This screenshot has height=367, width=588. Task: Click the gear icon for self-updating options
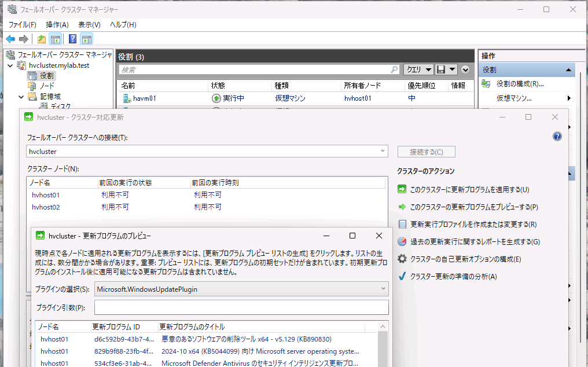[x=402, y=259]
